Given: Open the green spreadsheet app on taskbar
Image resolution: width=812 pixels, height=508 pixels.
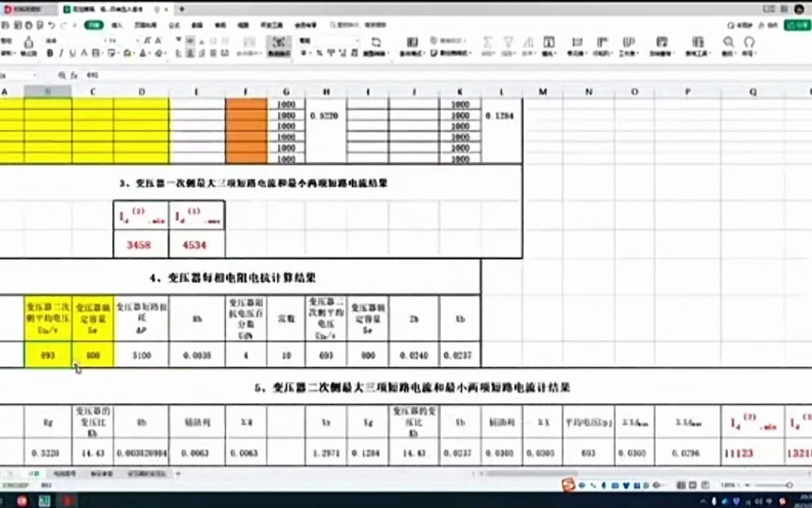Looking at the screenshot, I should (x=44, y=501).
